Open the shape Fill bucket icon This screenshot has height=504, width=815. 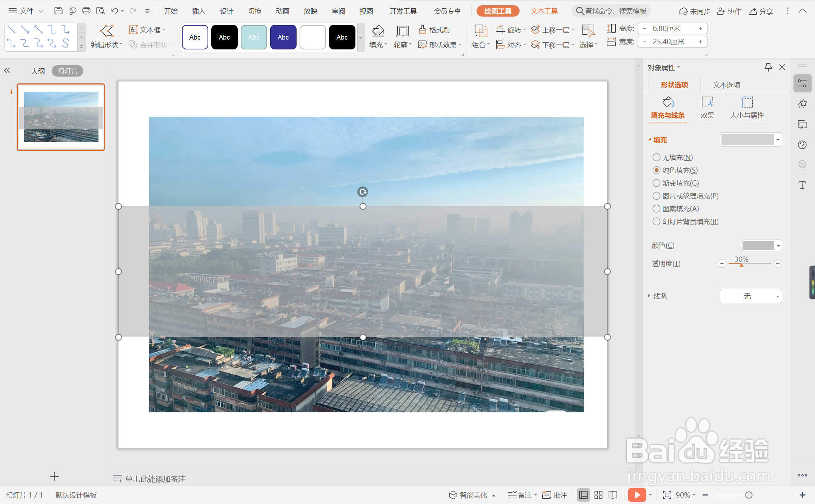378,31
